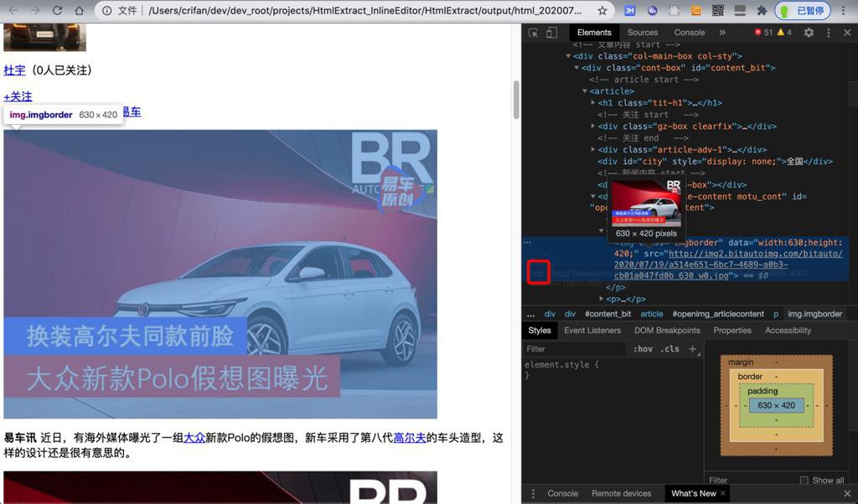Go back to the previous page
858x504 pixels.
tap(13, 10)
